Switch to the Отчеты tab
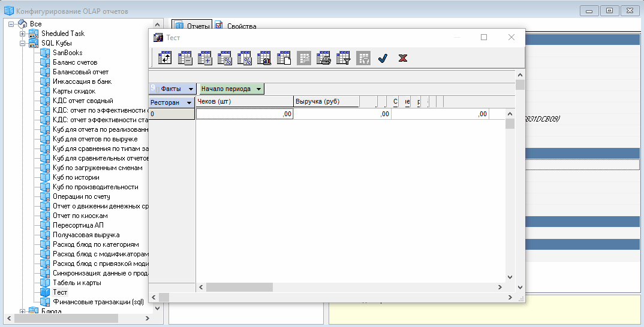Viewport: 644px width, 327px height. 192,26
